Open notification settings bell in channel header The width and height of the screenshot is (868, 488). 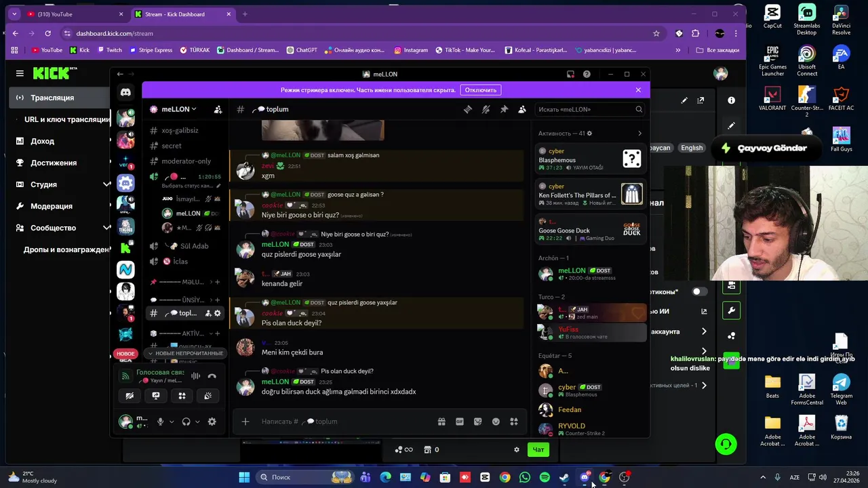pyautogui.click(x=486, y=109)
